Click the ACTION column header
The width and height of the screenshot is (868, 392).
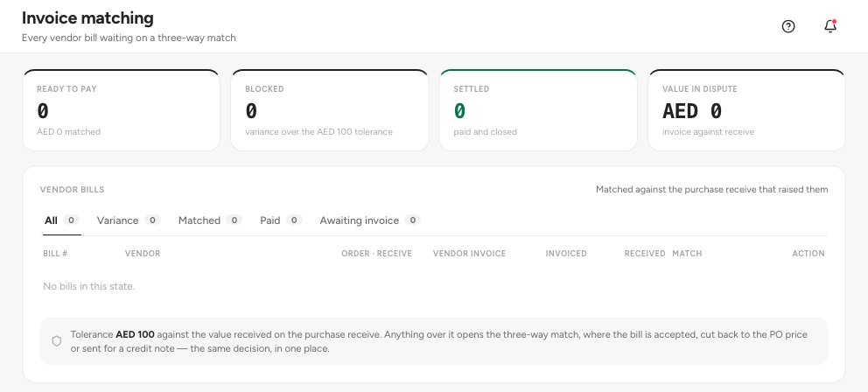(x=808, y=254)
